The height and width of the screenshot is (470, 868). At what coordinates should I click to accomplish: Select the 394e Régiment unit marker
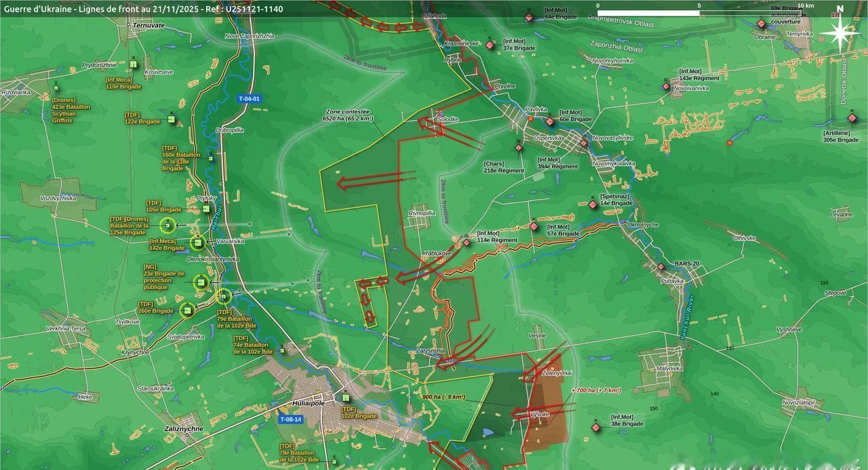tap(584, 143)
